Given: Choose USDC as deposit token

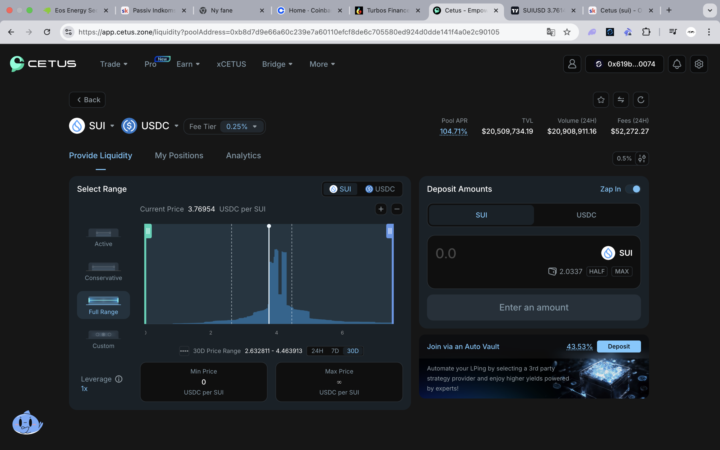Looking at the screenshot, I should coord(586,215).
